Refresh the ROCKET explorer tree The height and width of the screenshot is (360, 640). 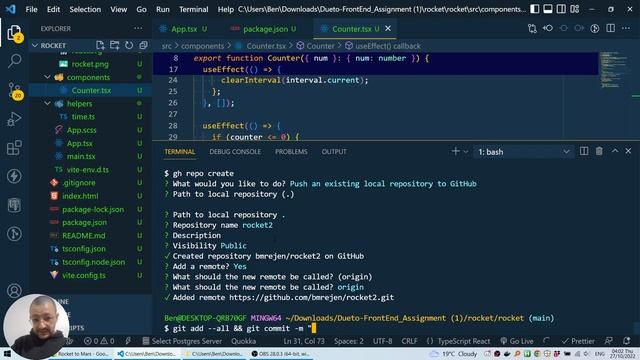[x=129, y=45]
